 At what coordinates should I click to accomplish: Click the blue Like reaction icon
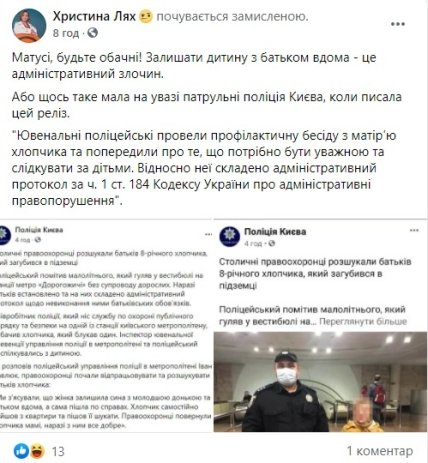[x=21, y=451]
